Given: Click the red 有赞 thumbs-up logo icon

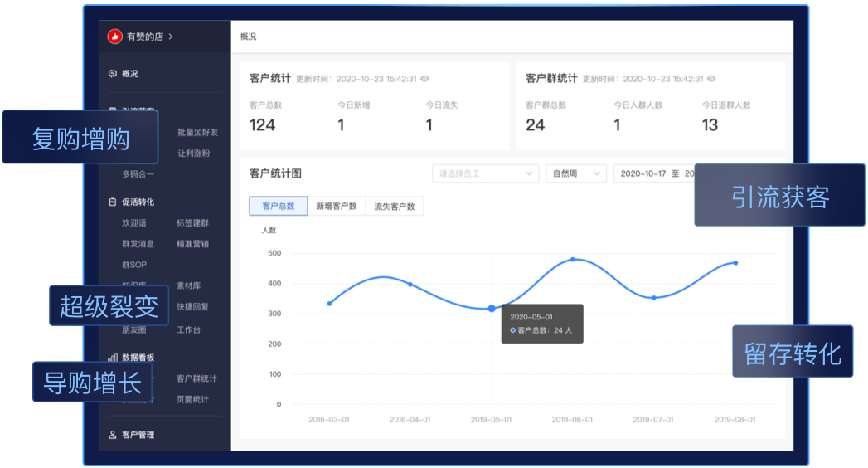Looking at the screenshot, I should [x=114, y=37].
